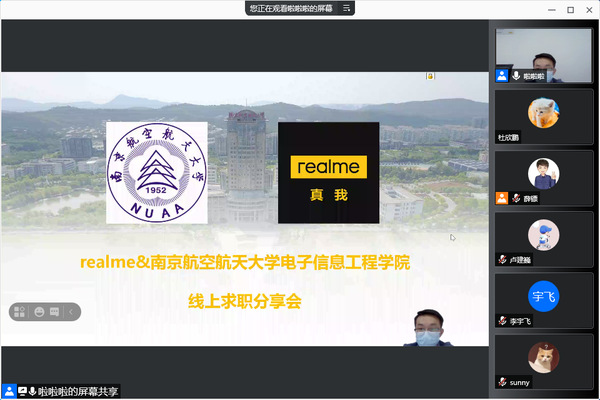This screenshot has height=400, width=600.
Task: Select 杜欣鹏 participant tile
Action: click(543, 115)
